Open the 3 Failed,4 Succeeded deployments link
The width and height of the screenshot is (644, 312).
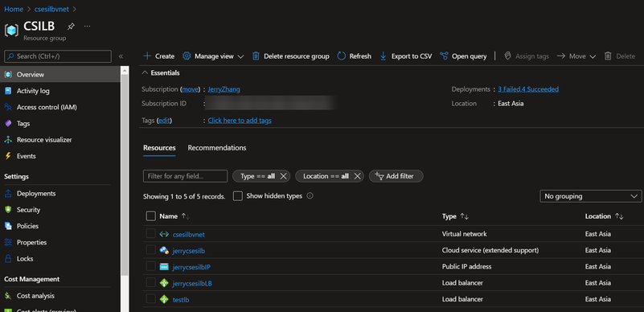pyautogui.click(x=528, y=89)
